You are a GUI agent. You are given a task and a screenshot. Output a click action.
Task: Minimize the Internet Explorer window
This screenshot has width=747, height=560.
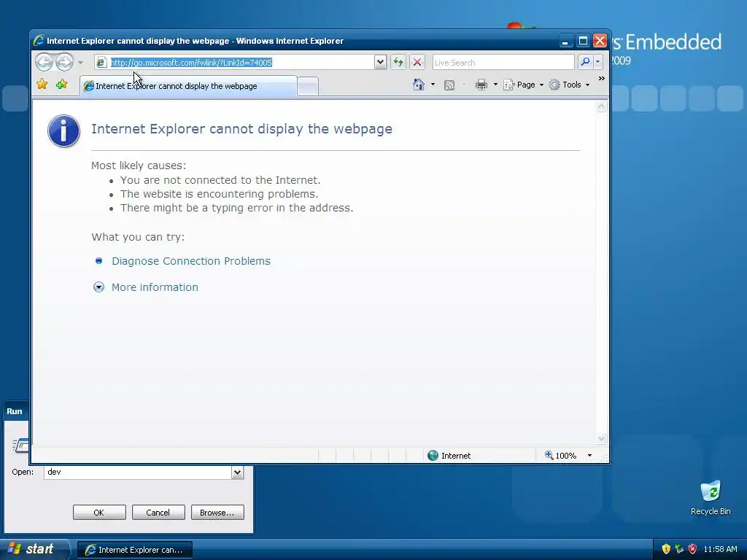[x=565, y=41]
